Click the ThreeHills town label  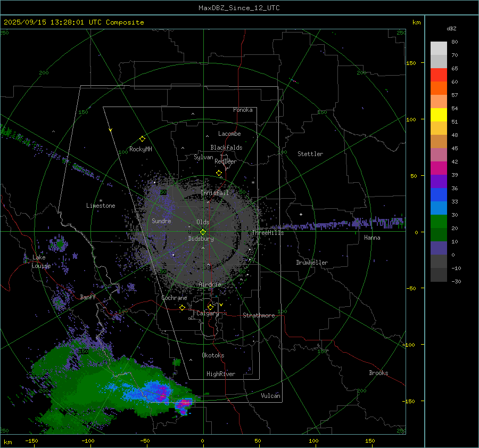coord(268,233)
